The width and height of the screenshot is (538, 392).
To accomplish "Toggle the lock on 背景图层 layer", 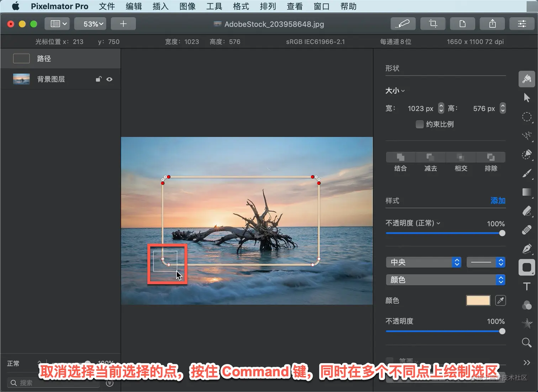I will point(99,79).
